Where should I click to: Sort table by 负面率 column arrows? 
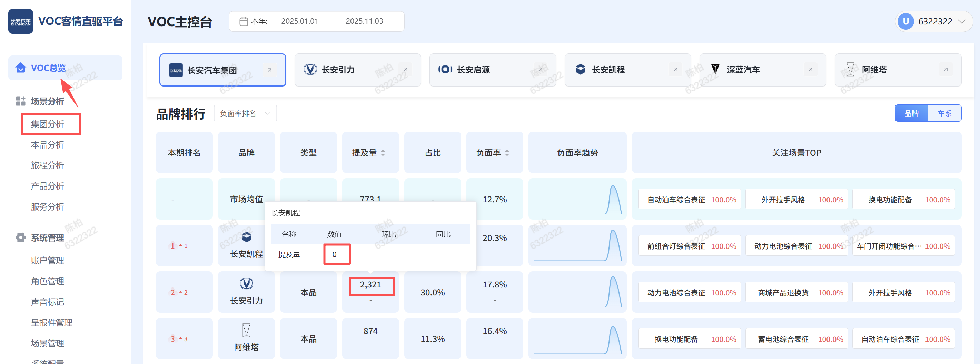pyautogui.click(x=507, y=153)
